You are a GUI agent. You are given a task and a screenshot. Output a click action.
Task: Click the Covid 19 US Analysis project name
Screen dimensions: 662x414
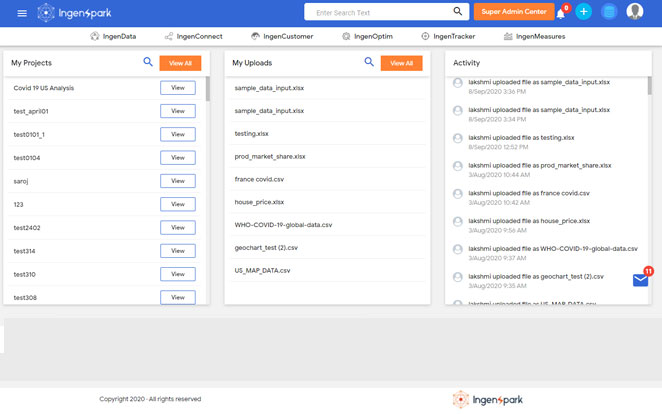click(x=43, y=88)
